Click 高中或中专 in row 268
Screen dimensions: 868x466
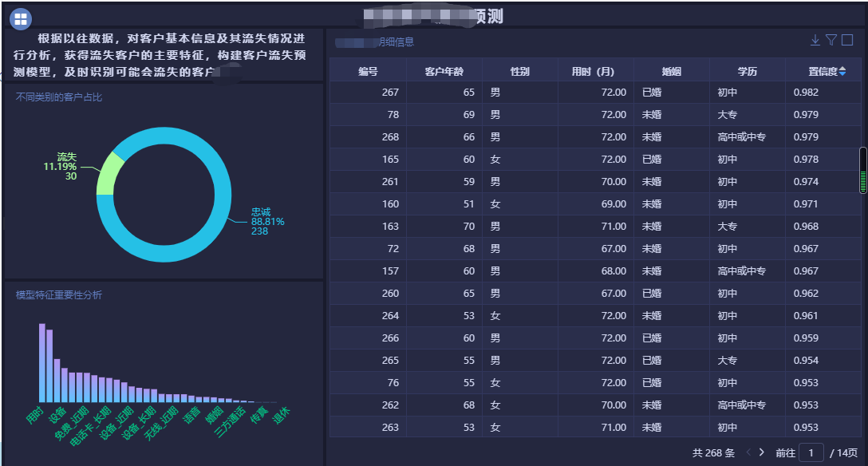point(742,136)
